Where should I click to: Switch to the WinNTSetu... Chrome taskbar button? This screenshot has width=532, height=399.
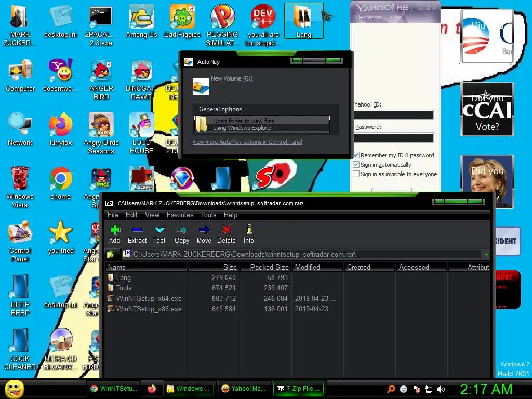(x=113, y=389)
